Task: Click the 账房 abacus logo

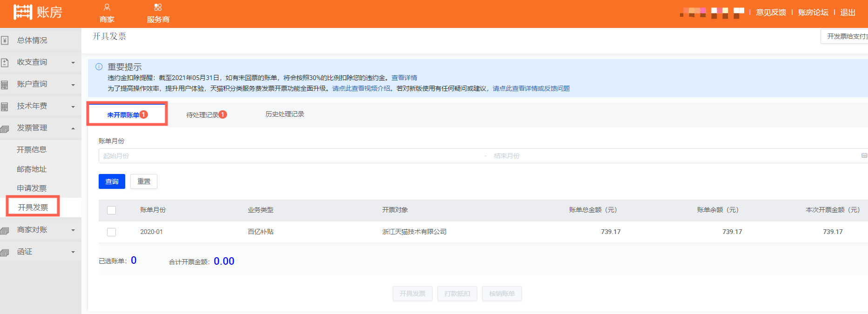Action: pos(23,12)
